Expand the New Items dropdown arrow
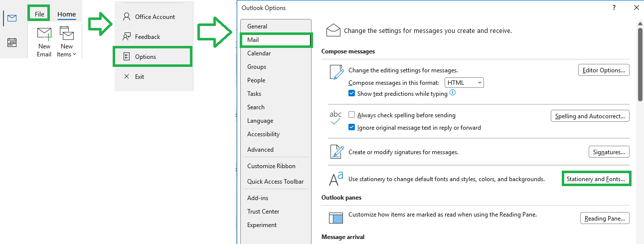The height and width of the screenshot is (244, 644). [74, 54]
